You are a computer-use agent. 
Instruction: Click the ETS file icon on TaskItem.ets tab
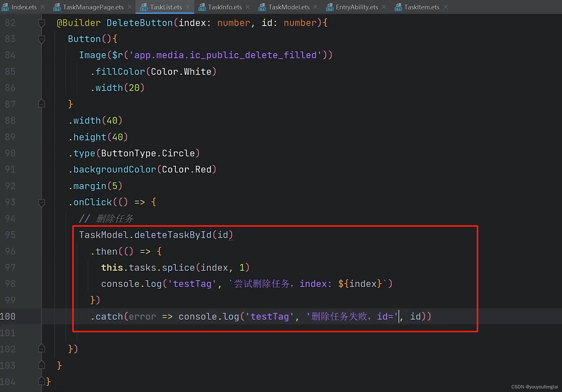click(398, 7)
